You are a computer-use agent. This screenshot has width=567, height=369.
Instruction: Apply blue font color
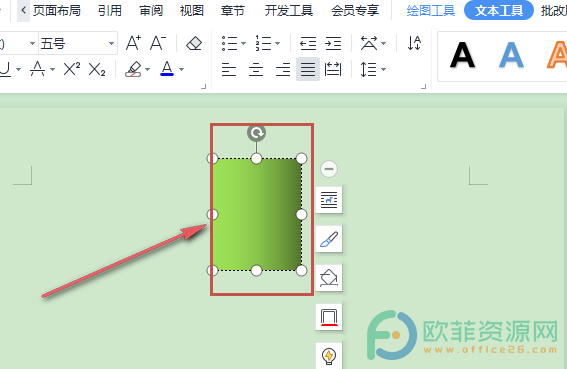click(167, 68)
